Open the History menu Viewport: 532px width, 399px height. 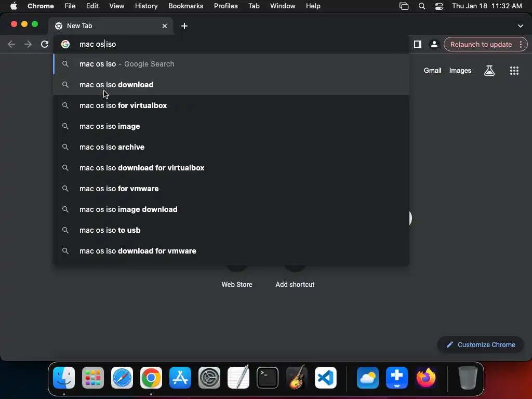[x=146, y=6]
